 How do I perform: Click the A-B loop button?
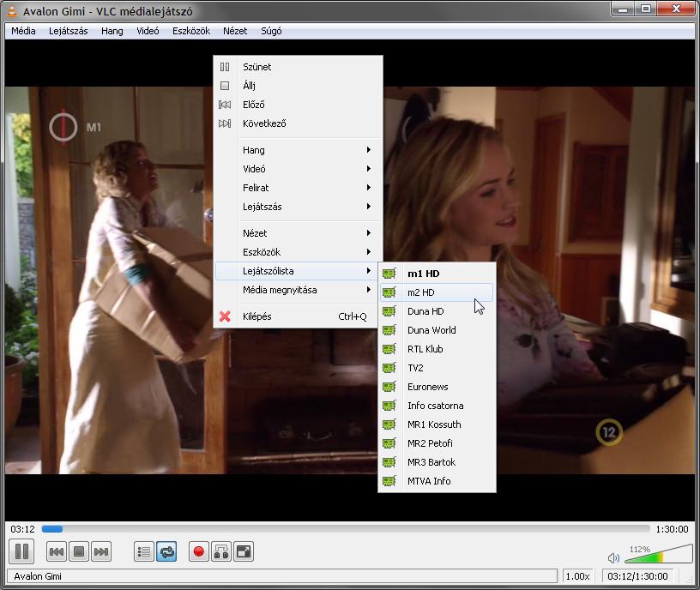221,552
